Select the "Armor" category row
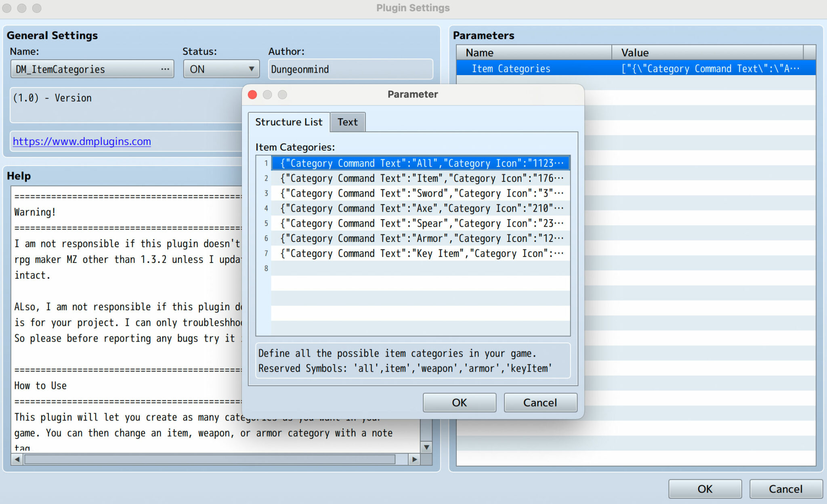Screen dimensions: 827x504 420,238
